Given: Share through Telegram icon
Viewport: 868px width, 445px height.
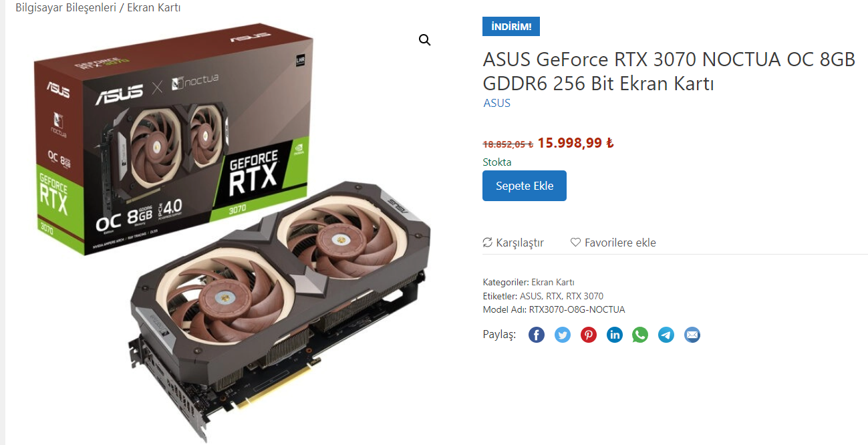Looking at the screenshot, I should point(666,335).
